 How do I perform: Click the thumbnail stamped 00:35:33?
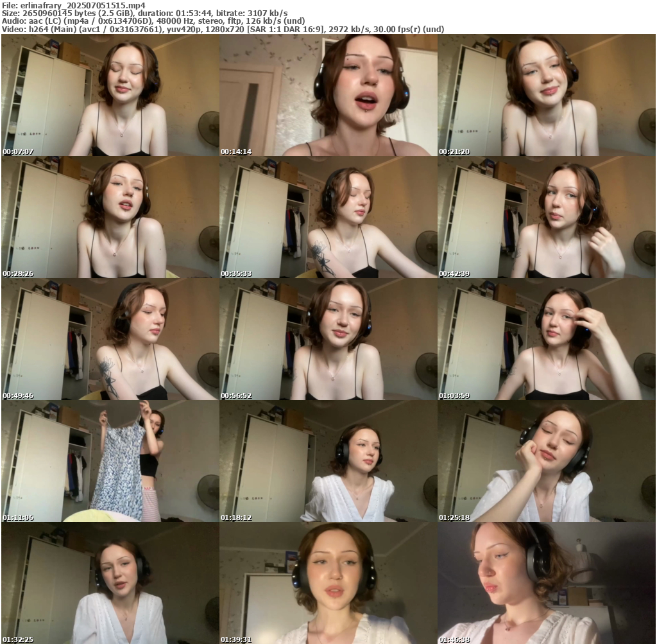tap(328, 217)
